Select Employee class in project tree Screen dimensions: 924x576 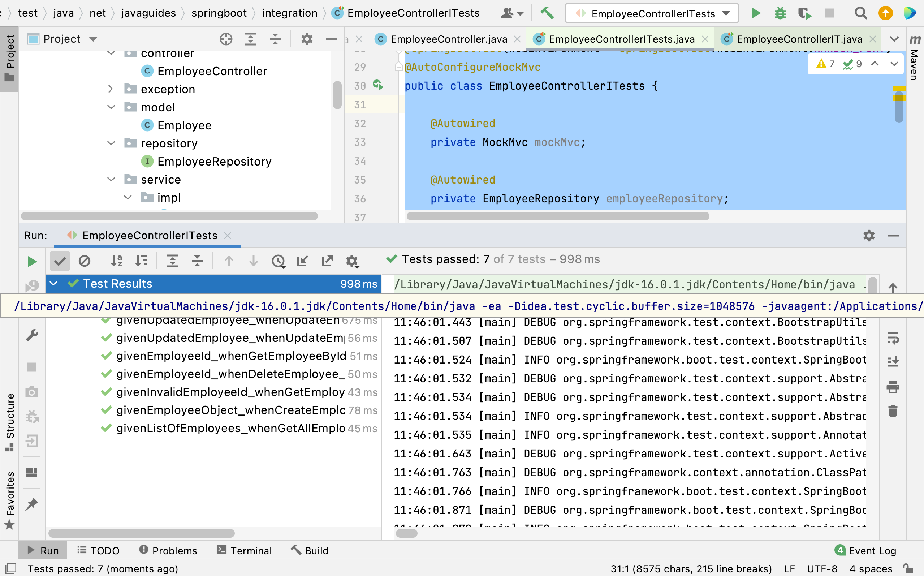click(184, 125)
